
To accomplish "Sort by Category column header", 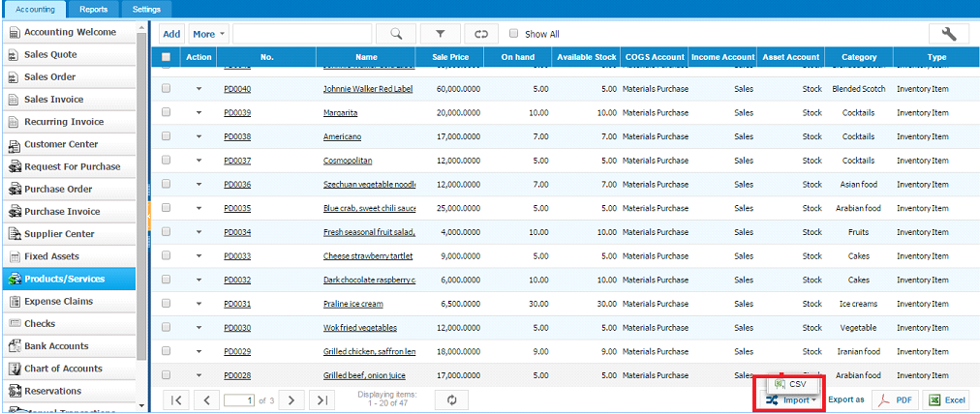I will click(x=859, y=57).
